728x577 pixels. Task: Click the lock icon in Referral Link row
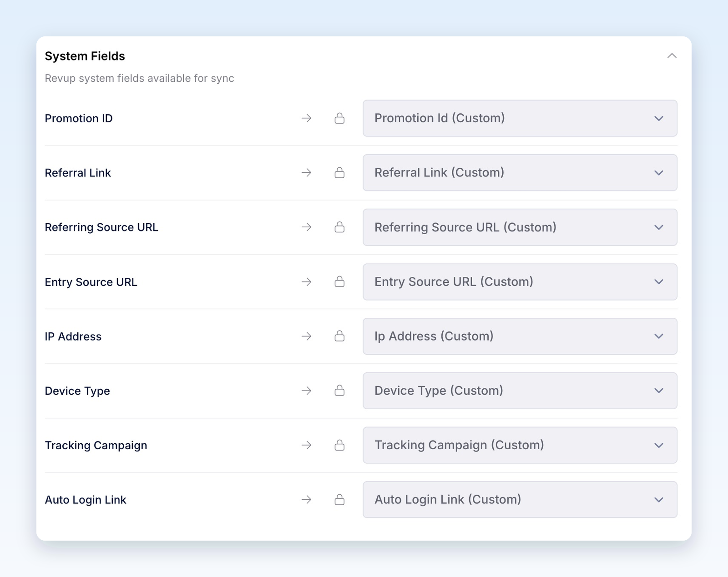coord(339,173)
